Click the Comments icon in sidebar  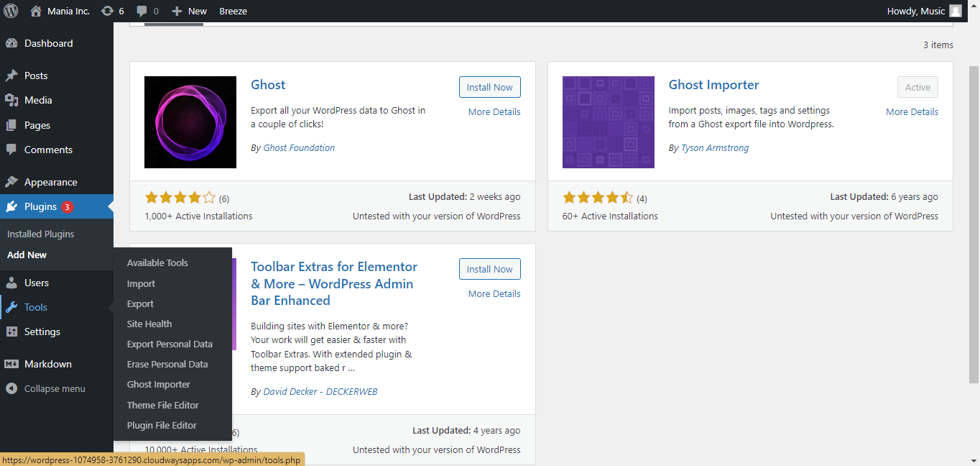11,150
